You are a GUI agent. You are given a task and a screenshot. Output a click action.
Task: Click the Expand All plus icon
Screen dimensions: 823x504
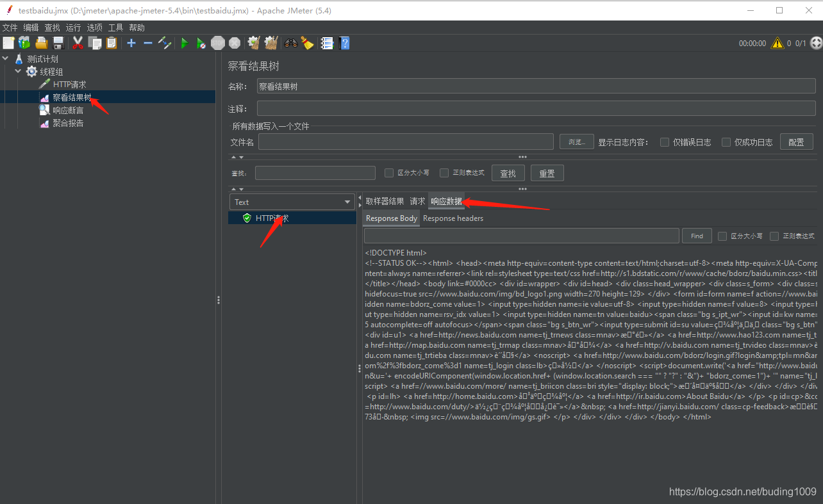point(131,43)
